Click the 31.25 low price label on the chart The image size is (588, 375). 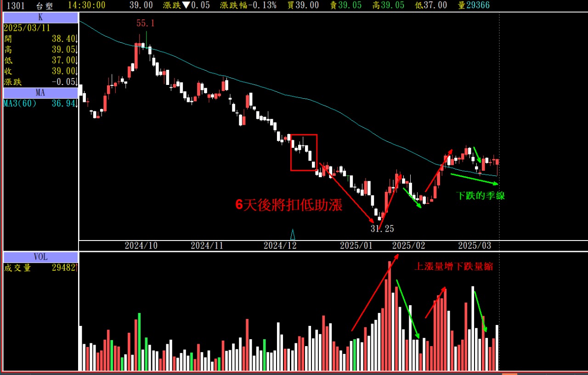pyautogui.click(x=382, y=229)
